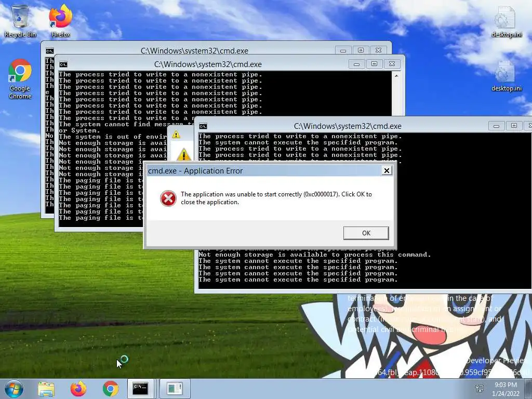
Task: Select the upper desktop.ini file icon
Action: click(x=506, y=22)
